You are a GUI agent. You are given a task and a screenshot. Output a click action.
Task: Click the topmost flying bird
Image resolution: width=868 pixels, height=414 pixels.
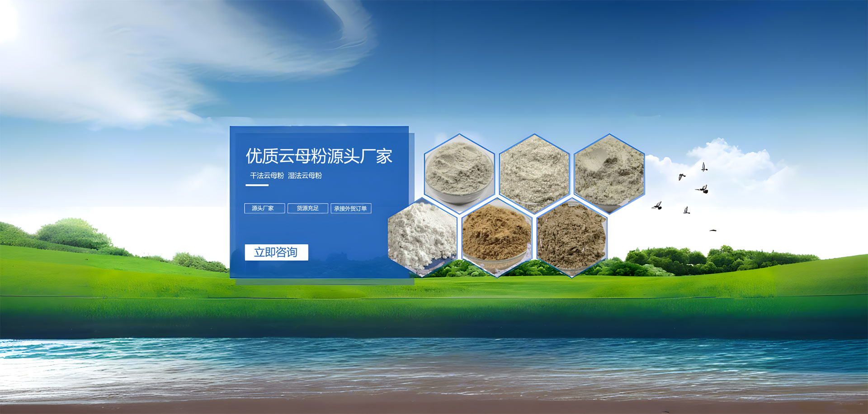704,167
